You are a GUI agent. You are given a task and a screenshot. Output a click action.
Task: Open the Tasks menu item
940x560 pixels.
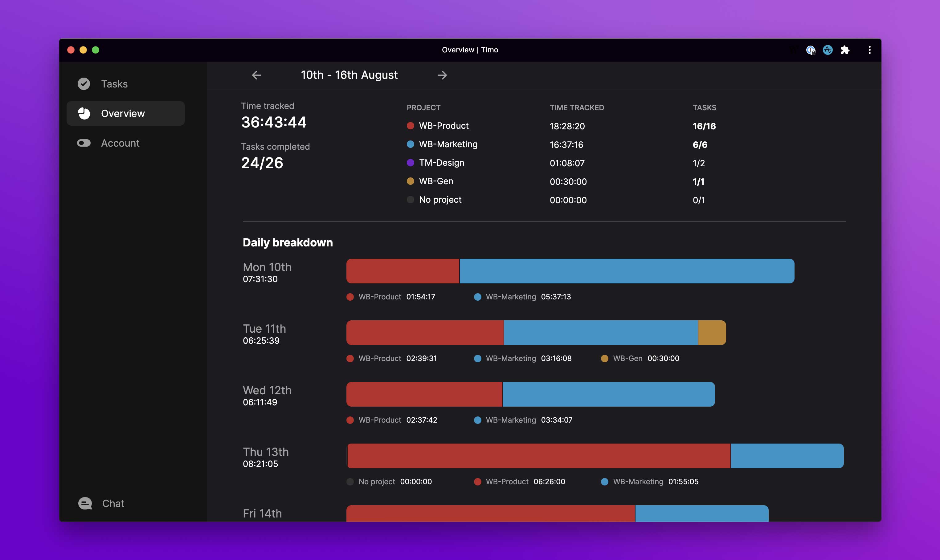126,84
